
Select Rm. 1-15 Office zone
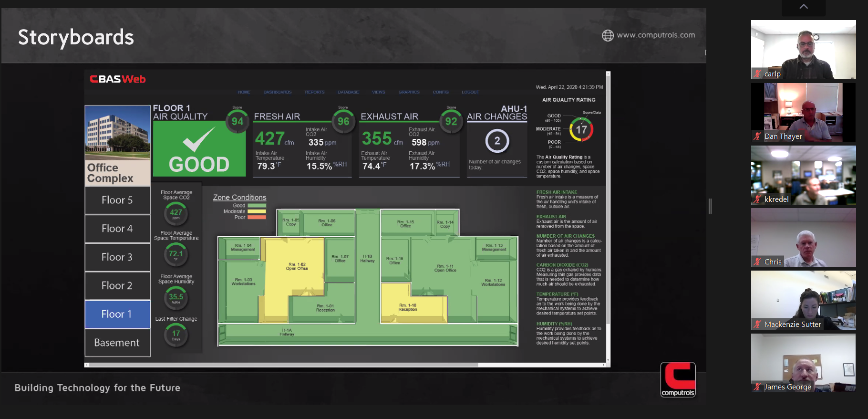pos(405,224)
